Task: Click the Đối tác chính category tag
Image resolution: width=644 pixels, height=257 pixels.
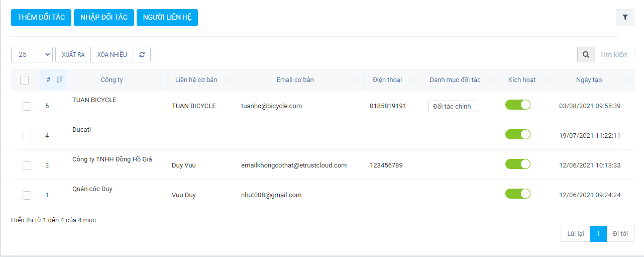Action: coord(452,106)
